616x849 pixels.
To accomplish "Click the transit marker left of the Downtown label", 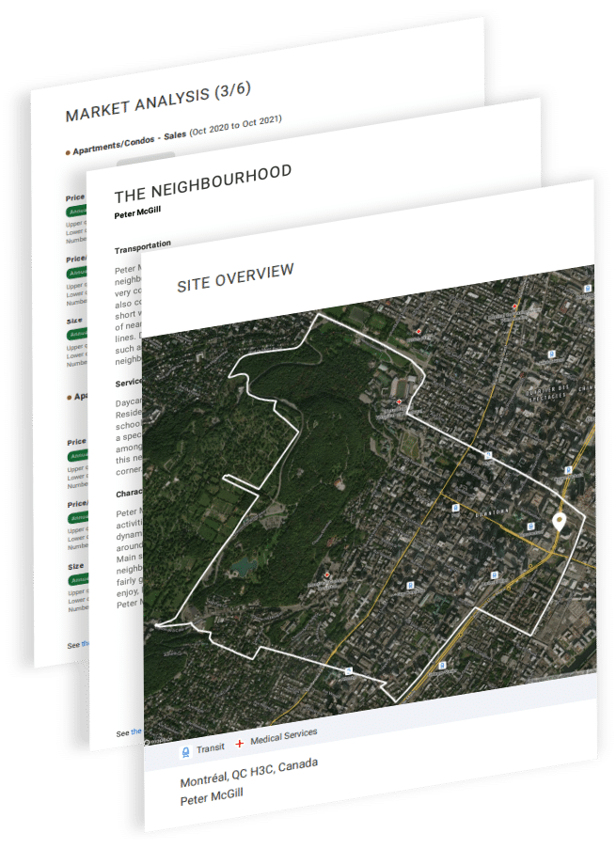I will coord(455,508).
